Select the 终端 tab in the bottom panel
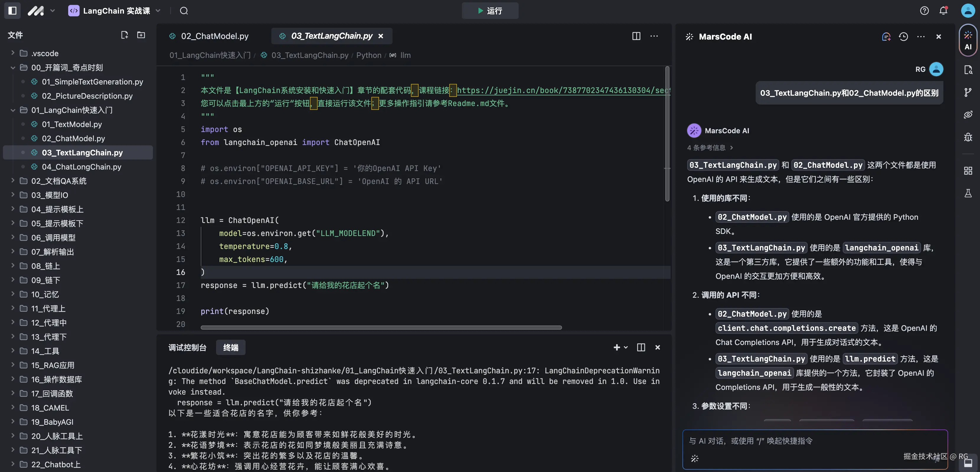The height and width of the screenshot is (472, 980). pyautogui.click(x=230, y=347)
